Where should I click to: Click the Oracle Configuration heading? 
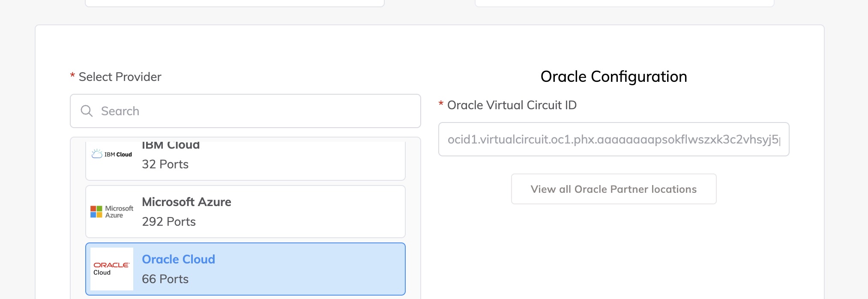click(614, 77)
